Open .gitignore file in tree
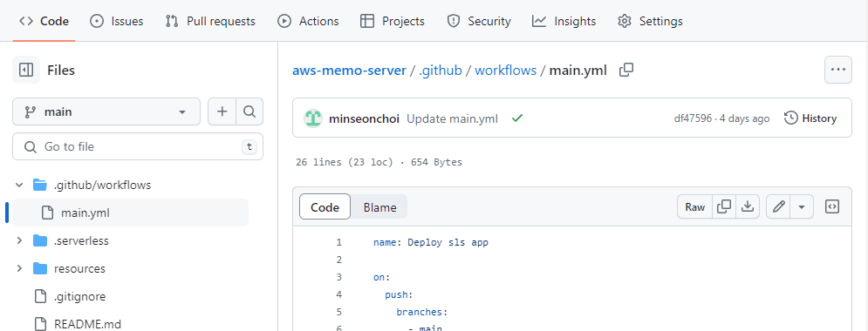Screen dimensions: 868x331 coord(79,296)
